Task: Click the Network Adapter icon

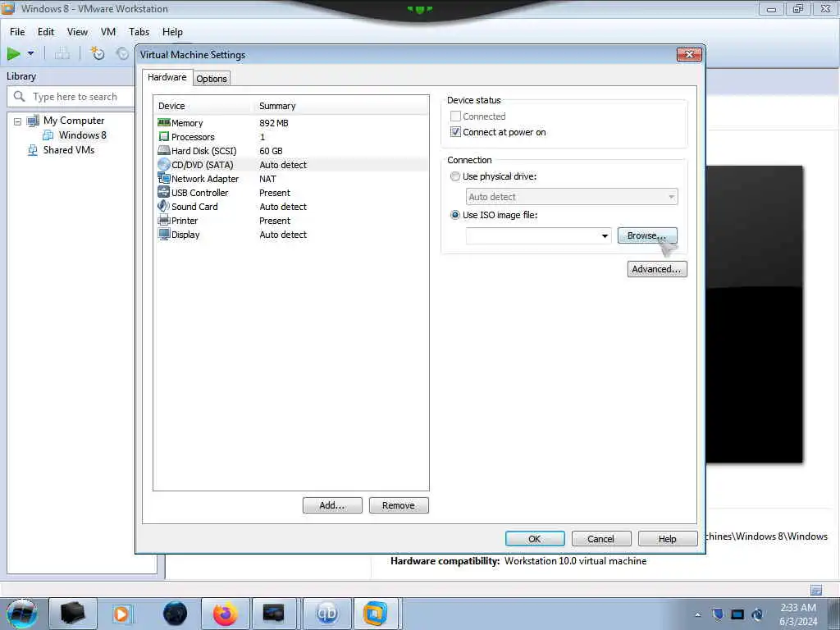Action: click(x=164, y=178)
